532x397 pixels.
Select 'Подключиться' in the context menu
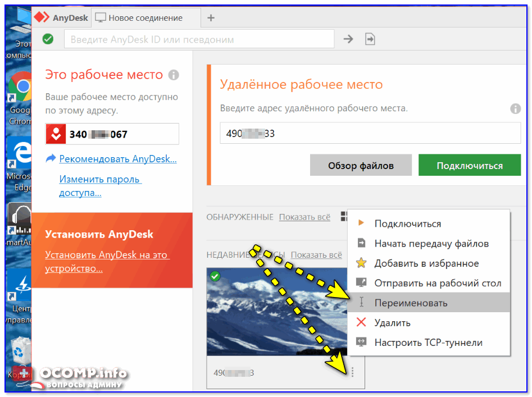[407, 223]
